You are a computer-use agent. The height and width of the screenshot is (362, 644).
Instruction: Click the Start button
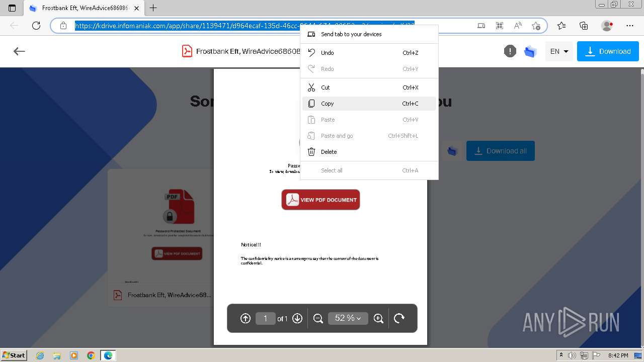tap(14, 355)
